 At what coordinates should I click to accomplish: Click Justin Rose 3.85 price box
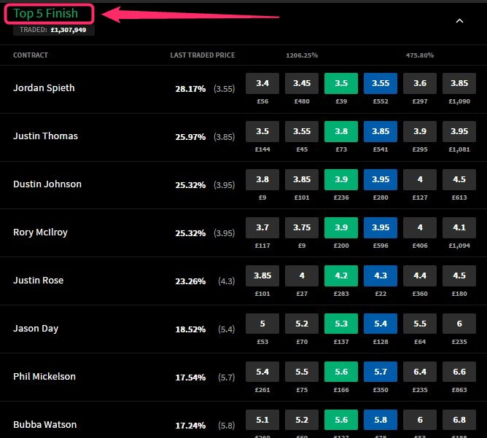(262, 276)
